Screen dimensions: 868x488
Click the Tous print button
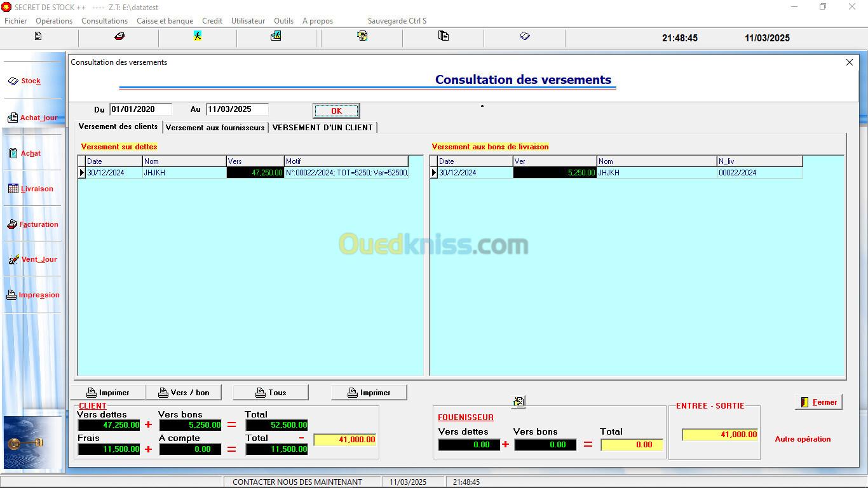(270, 393)
